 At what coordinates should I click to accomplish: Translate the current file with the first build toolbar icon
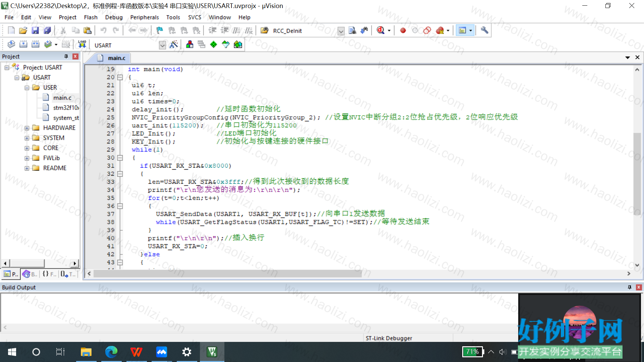pyautogui.click(x=11, y=44)
